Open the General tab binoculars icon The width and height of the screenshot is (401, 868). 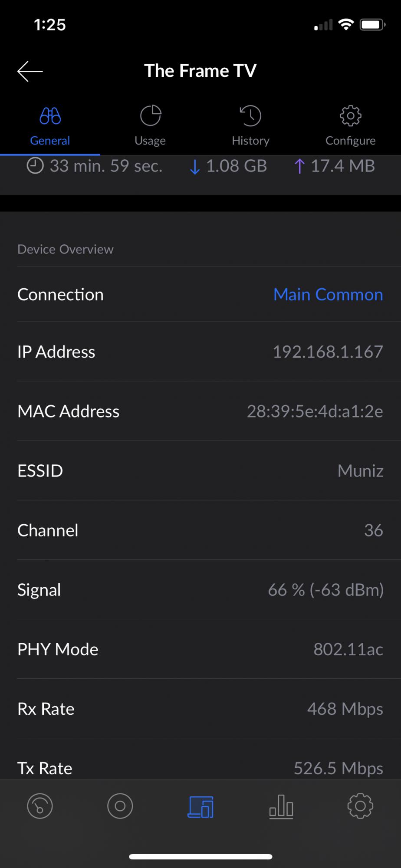pyautogui.click(x=50, y=116)
